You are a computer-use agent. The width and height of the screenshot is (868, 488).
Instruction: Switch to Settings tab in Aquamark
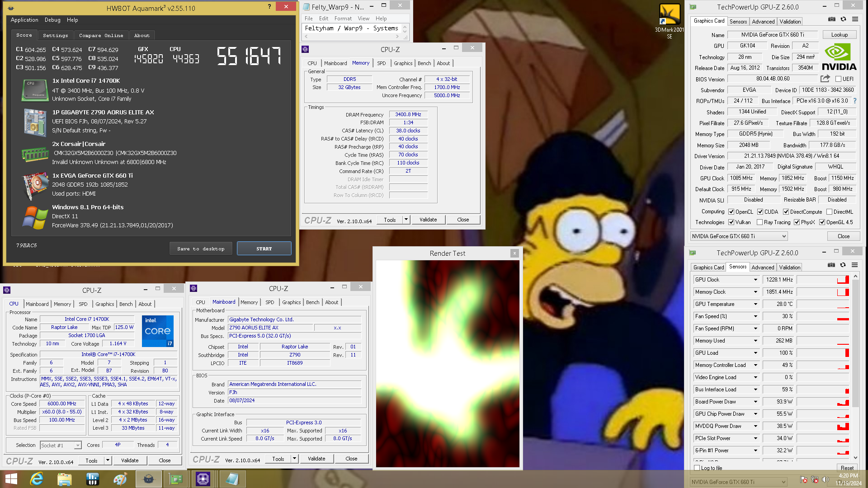tap(55, 35)
